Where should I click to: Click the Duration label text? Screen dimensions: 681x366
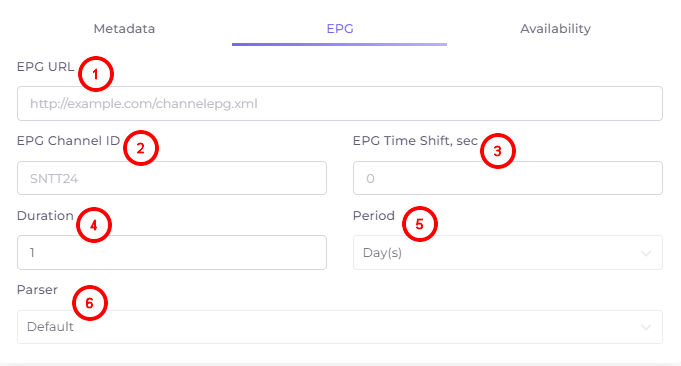[x=45, y=215]
